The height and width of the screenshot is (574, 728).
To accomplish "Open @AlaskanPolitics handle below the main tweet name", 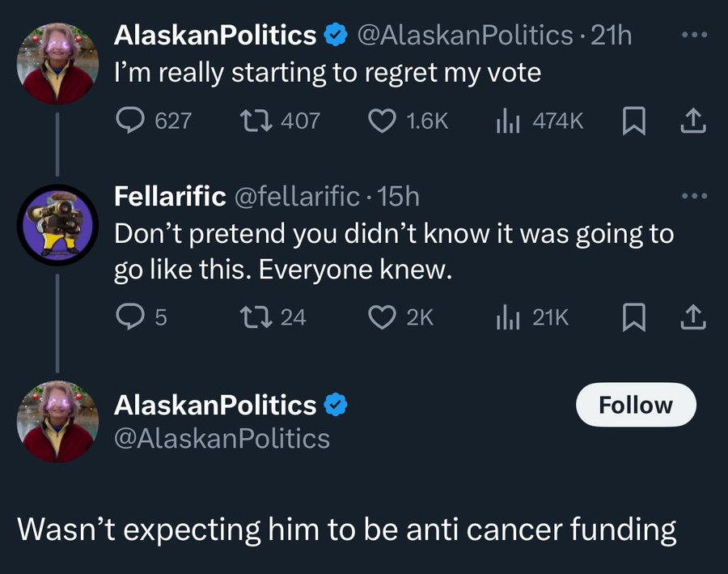I will click(x=222, y=438).
